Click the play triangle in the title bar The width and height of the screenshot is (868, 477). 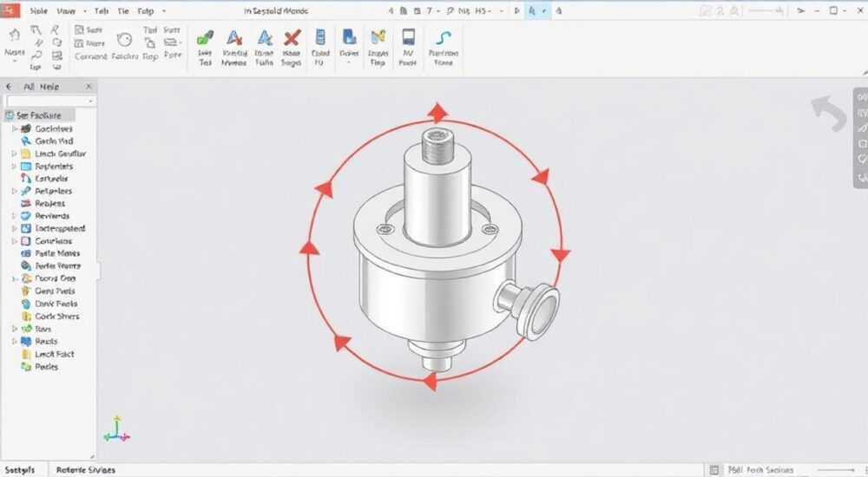pos(517,10)
